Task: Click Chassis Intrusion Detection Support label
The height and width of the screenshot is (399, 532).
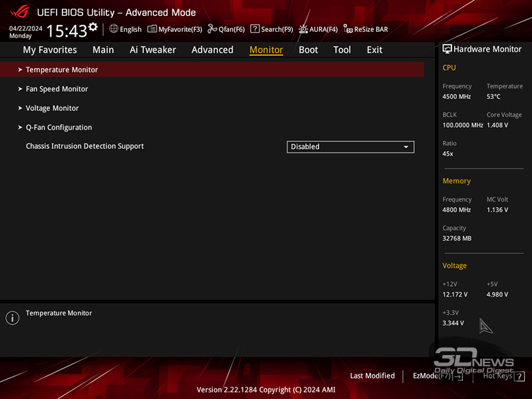Action: coord(85,146)
